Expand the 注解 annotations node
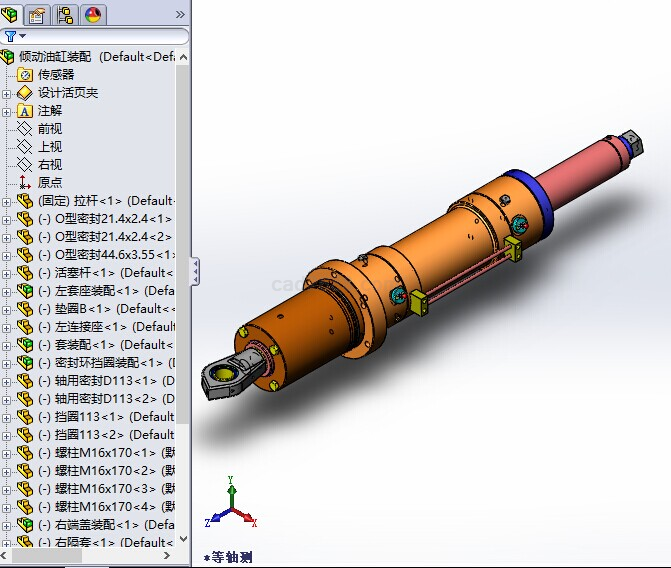Image resolution: width=671 pixels, height=568 pixels. click(x=7, y=111)
